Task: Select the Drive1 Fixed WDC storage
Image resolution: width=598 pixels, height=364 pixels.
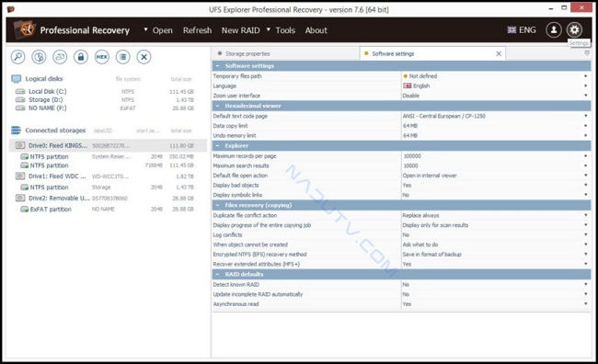Action: pos(108,176)
